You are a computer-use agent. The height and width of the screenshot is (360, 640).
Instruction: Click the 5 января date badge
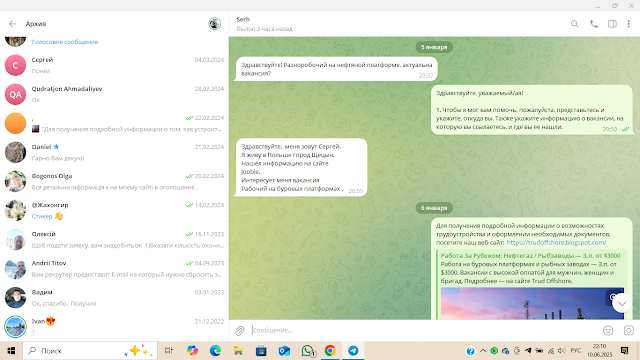[x=434, y=47]
